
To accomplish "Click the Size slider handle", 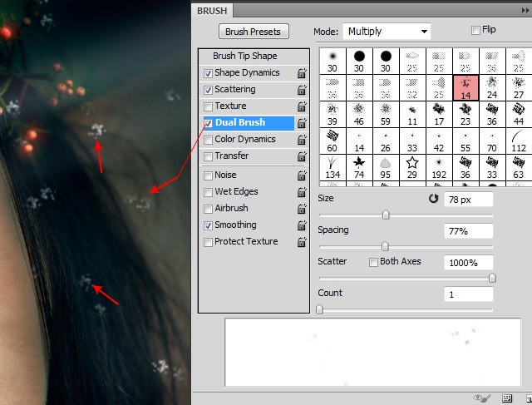I will pyautogui.click(x=386, y=215).
